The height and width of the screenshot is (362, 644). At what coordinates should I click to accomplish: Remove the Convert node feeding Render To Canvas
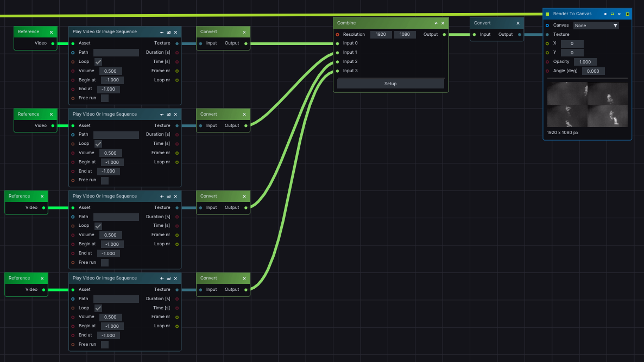(517, 23)
